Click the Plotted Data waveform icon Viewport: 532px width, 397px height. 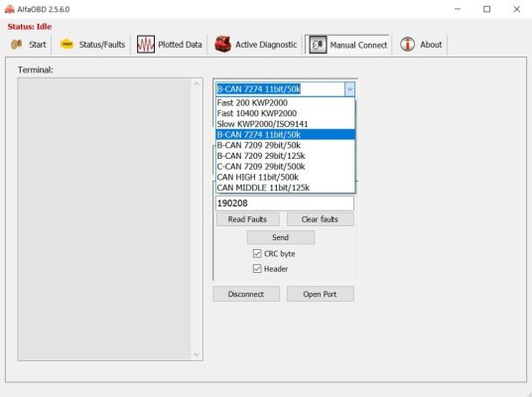[146, 45]
